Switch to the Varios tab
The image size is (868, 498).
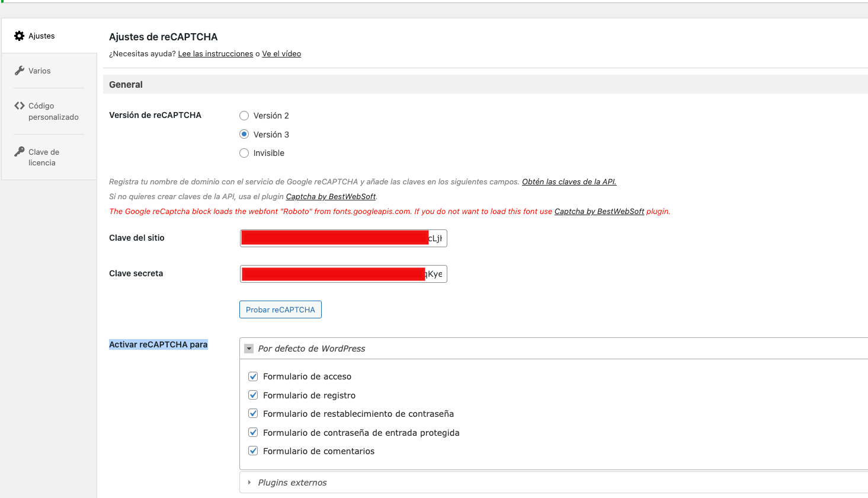click(x=49, y=71)
